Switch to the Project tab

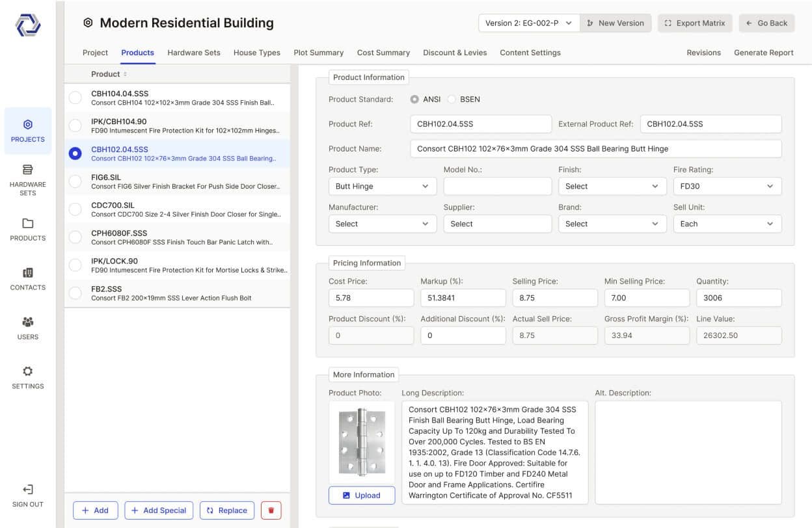pyautogui.click(x=95, y=53)
